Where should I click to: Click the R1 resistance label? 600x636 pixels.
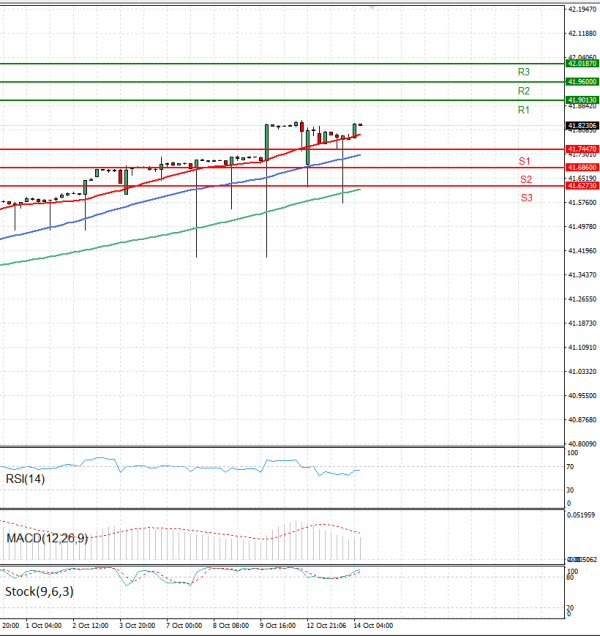point(524,109)
